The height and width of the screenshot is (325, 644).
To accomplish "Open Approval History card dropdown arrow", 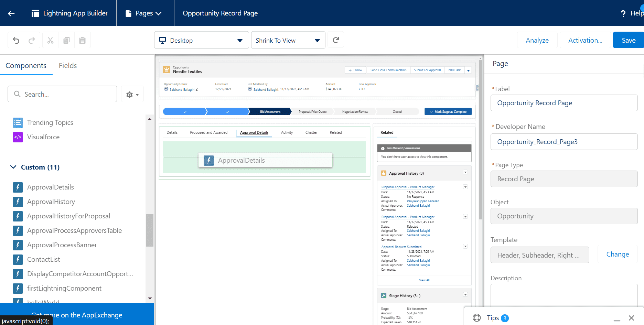I will pos(465,172).
